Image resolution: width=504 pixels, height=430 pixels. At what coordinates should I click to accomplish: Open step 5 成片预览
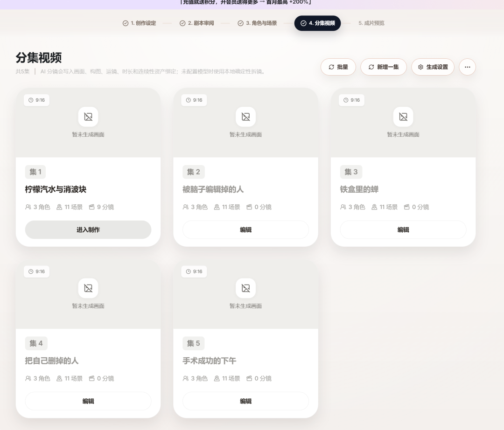[x=371, y=23]
